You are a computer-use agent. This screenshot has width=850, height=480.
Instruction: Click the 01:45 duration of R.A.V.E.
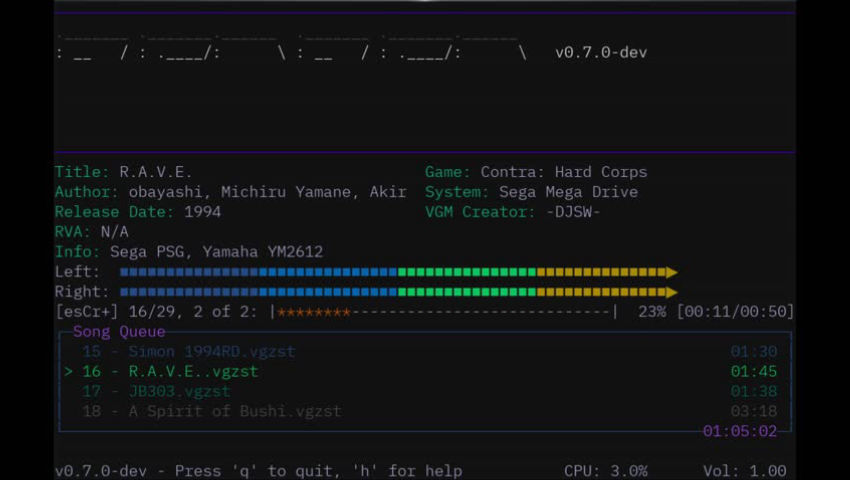754,372
